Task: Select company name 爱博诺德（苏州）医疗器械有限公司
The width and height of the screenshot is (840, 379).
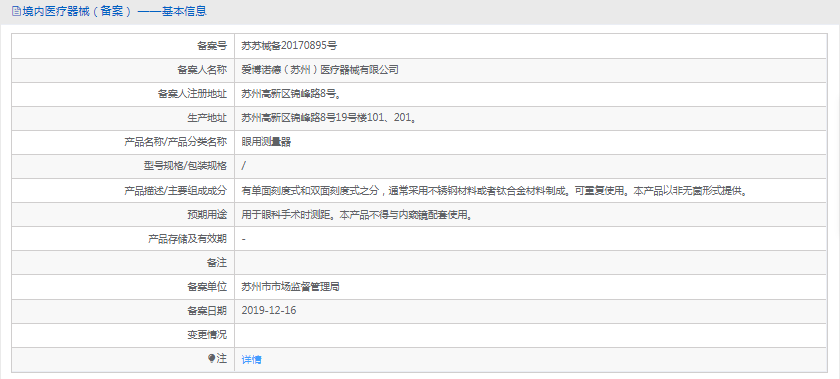Action: click(x=320, y=70)
